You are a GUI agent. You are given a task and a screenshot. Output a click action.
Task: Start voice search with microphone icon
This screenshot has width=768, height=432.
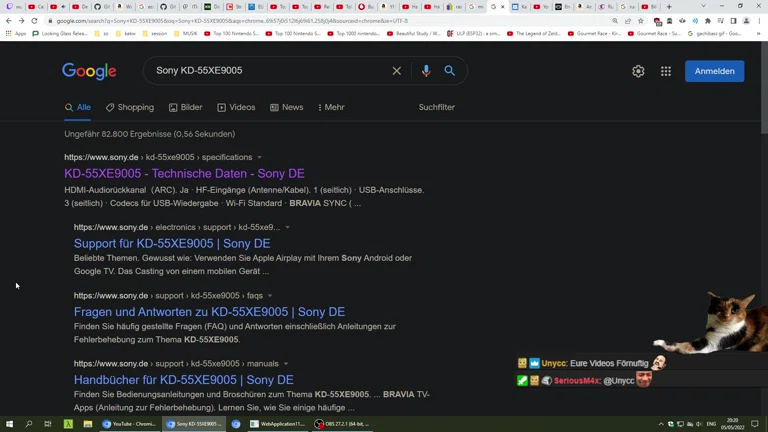click(426, 71)
